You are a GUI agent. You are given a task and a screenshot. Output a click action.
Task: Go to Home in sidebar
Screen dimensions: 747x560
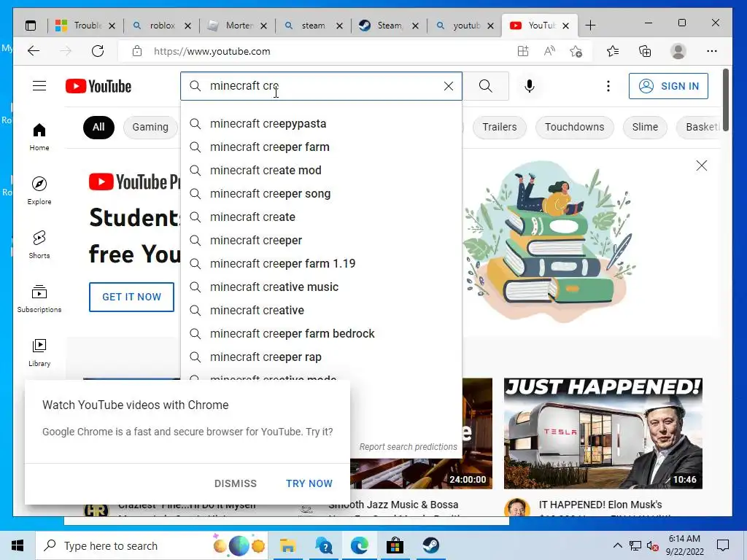pyautogui.click(x=39, y=137)
